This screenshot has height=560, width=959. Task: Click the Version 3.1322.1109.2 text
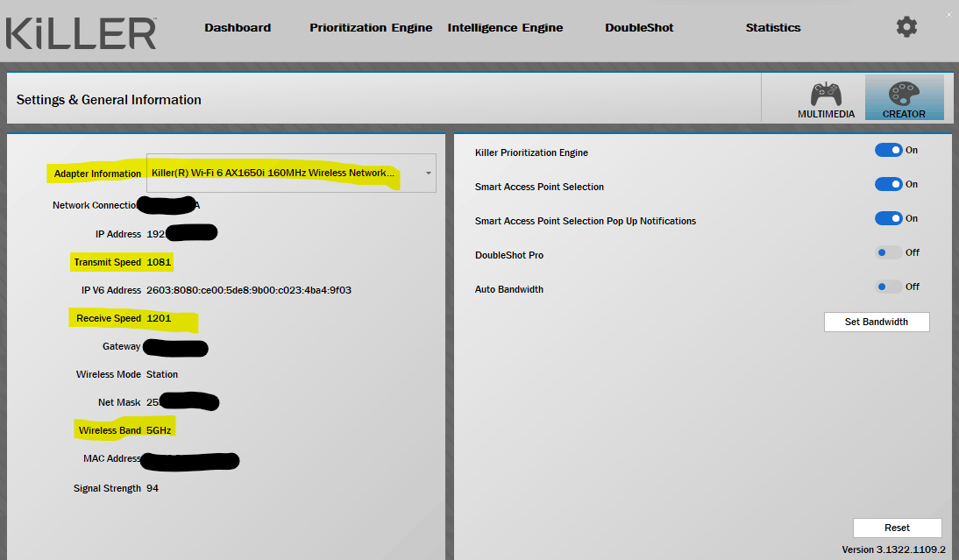[893, 549]
